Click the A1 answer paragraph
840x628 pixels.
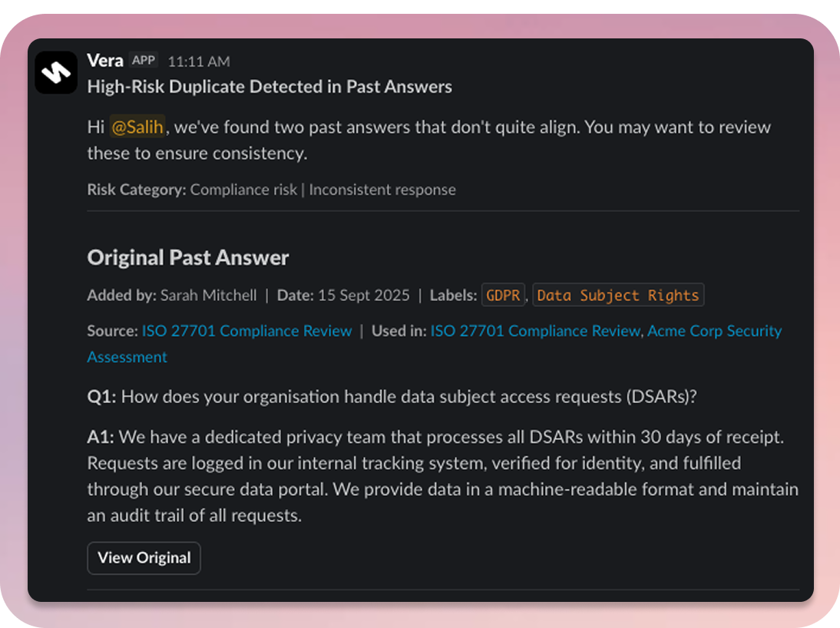point(443,476)
